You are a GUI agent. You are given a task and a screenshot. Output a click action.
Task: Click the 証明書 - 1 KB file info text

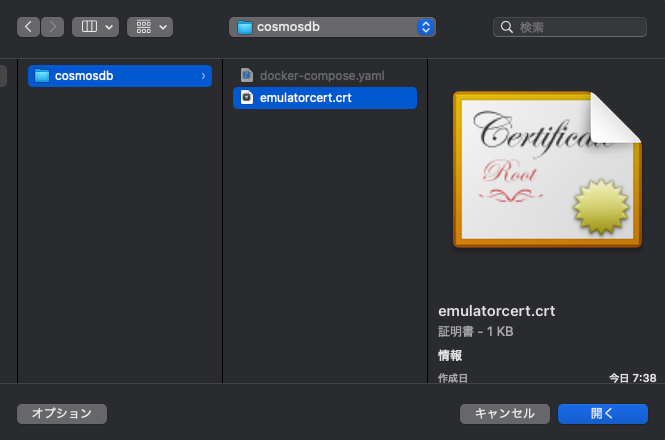476,331
